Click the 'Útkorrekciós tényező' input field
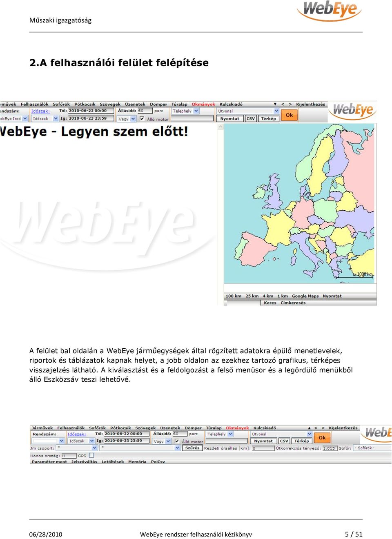The image size is (392, 539). 330,448
